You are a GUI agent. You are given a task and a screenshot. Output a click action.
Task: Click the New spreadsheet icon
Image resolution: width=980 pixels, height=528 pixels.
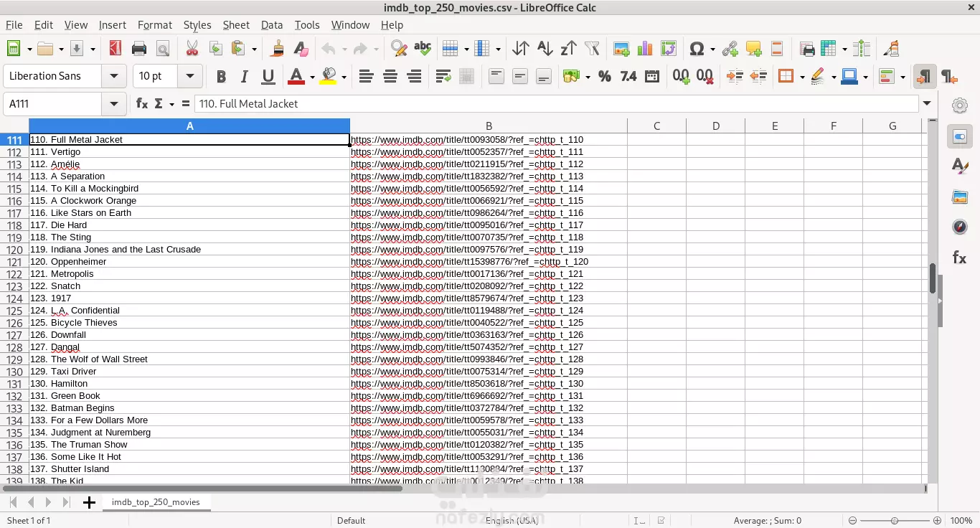coord(13,49)
